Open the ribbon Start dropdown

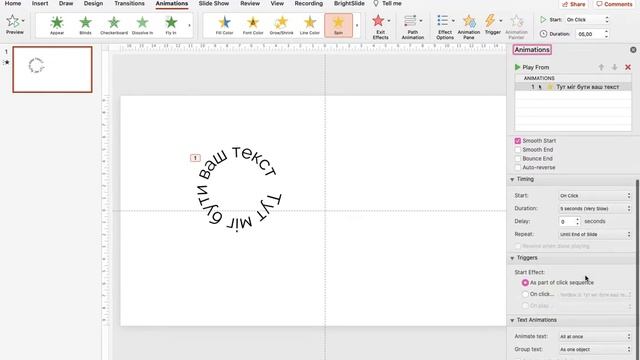pos(587,20)
